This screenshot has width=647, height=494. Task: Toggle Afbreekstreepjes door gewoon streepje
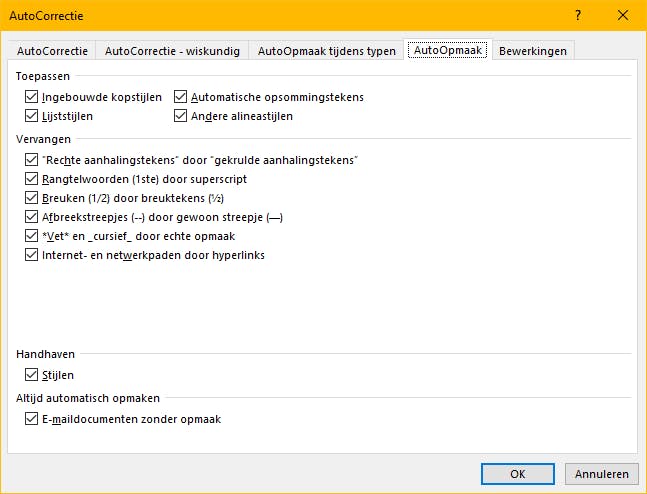[32, 217]
